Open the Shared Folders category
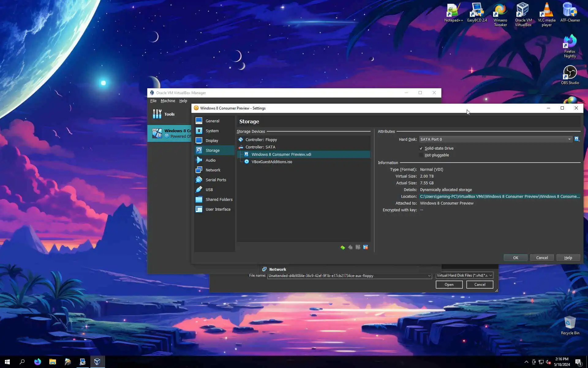The image size is (588, 368). (x=219, y=199)
